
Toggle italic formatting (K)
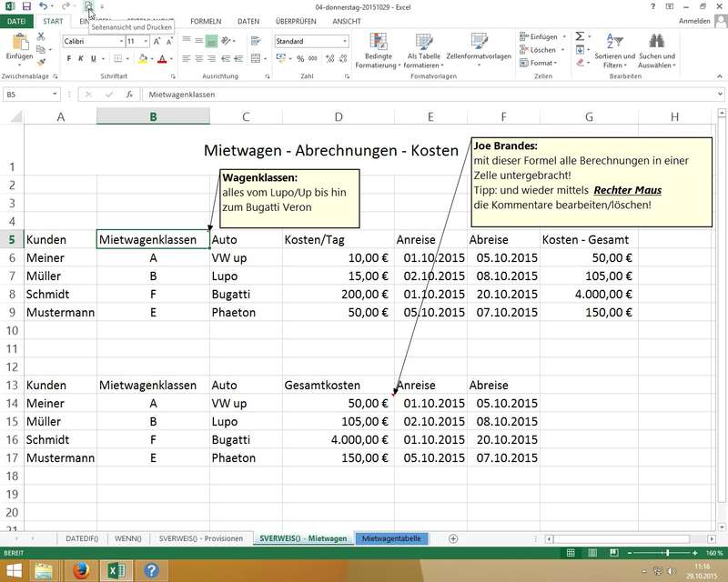pos(81,59)
